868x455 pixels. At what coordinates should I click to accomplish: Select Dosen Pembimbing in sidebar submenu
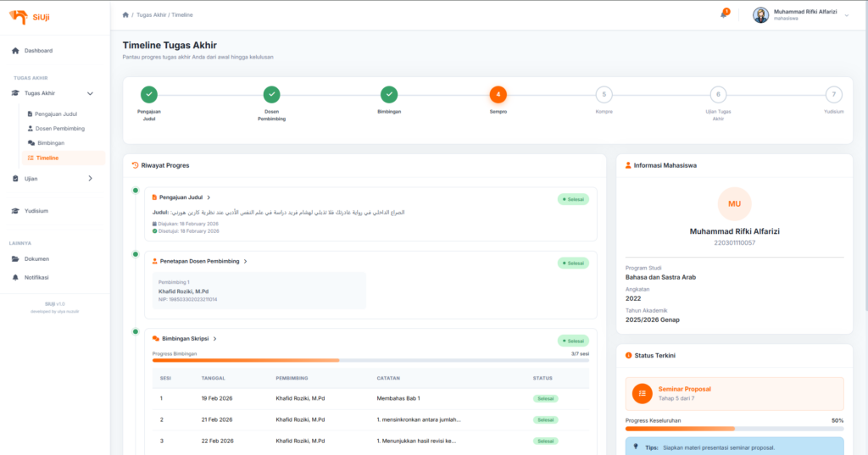pos(59,129)
